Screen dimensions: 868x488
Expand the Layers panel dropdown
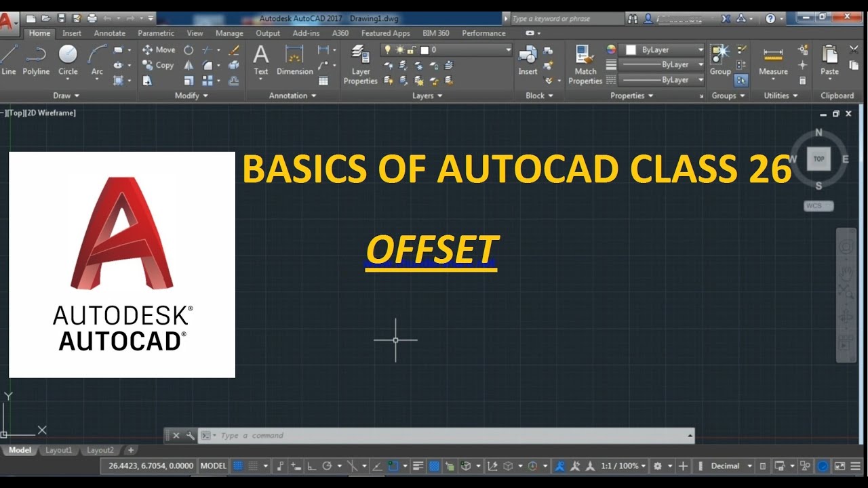coord(427,96)
